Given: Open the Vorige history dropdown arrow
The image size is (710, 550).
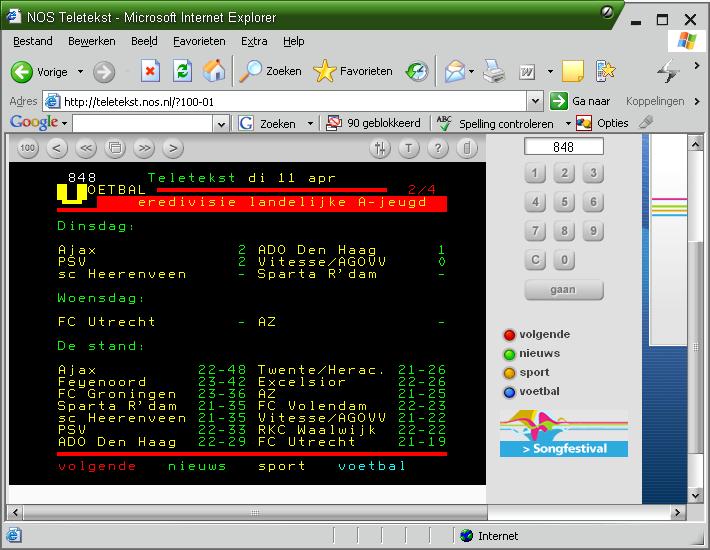Looking at the screenshot, I should click(x=80, y=72).
